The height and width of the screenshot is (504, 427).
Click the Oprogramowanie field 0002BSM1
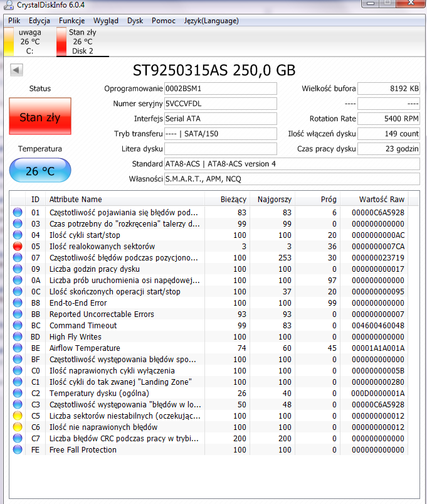(x=221, y=88)
